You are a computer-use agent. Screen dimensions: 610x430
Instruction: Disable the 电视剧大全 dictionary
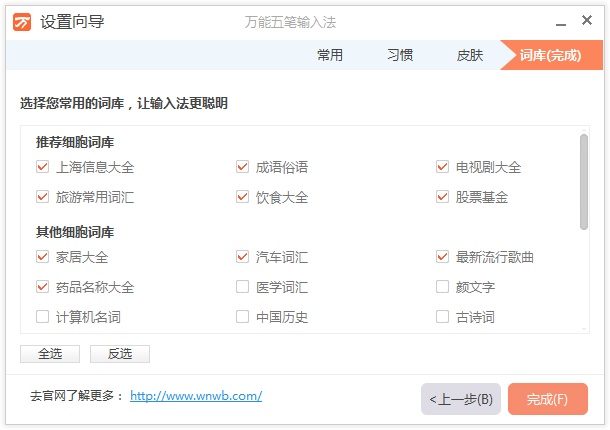[x=443, y=167]
